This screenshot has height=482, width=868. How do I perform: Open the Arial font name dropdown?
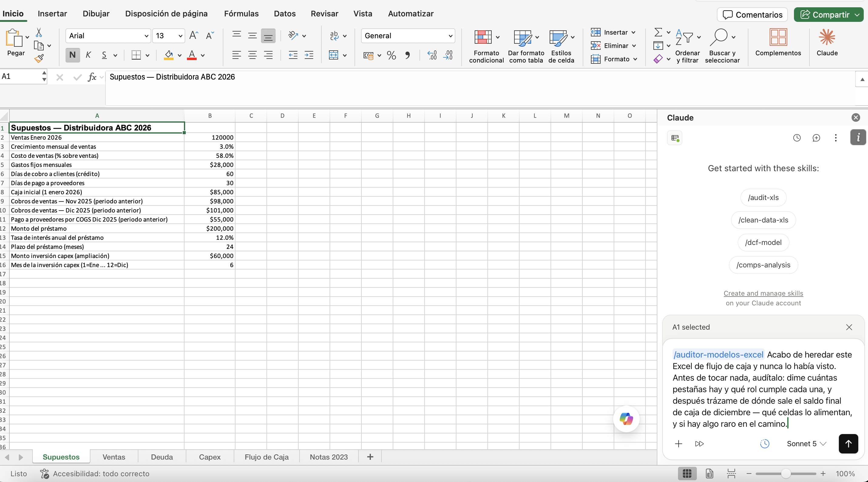(x=146, y=36)
